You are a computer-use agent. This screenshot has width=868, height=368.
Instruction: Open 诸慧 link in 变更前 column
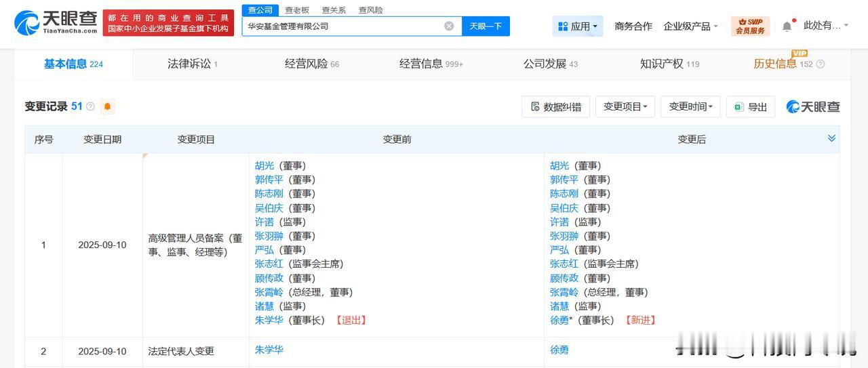[265, 306]
